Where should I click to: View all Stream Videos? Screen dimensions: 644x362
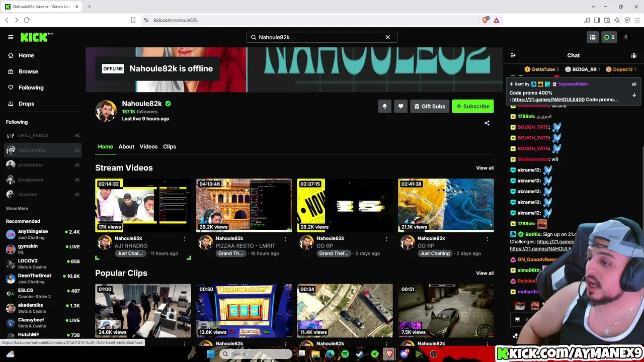click(485, 168)
